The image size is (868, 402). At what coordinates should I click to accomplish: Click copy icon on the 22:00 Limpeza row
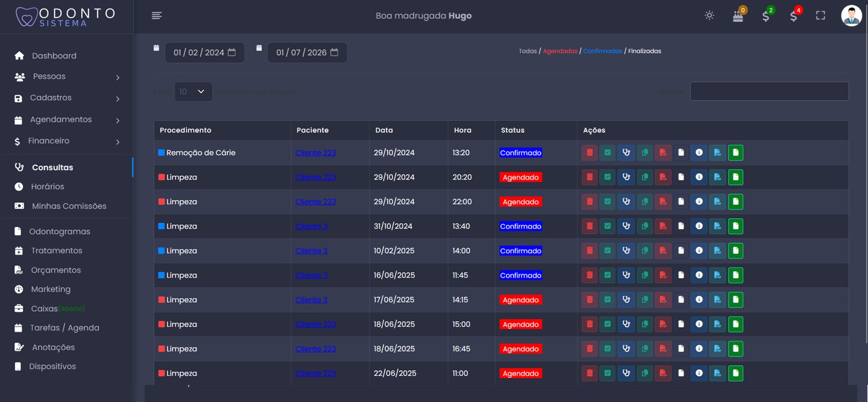pos(644,202)
